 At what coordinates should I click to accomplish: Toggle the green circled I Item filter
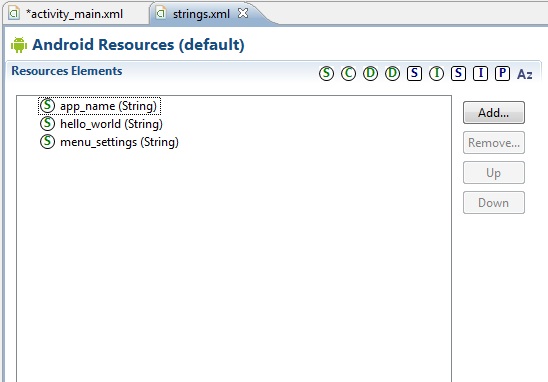(x=437, y=73)
